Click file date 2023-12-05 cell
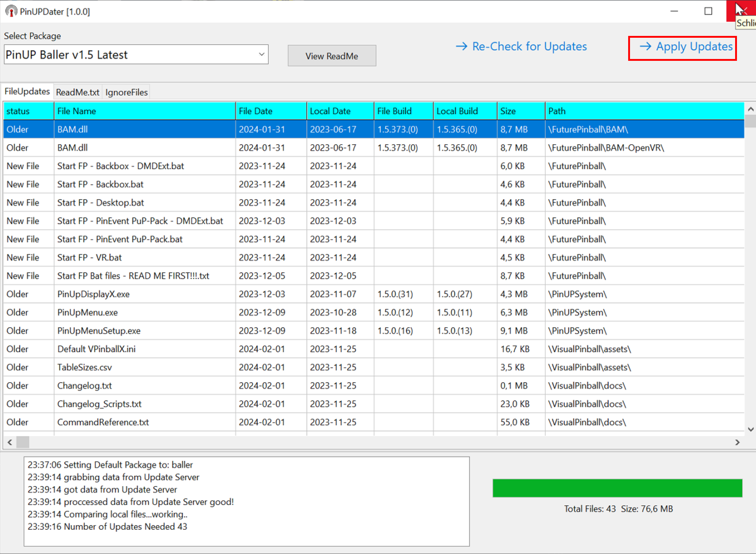Viewport: 756px width, 554px height. [x=271, y=276]
